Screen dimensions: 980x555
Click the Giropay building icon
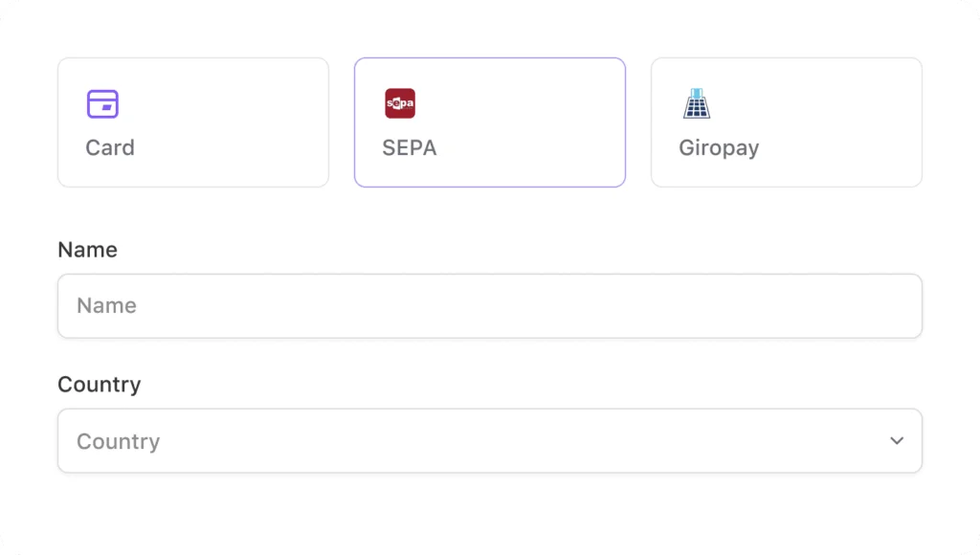(697, 103)
